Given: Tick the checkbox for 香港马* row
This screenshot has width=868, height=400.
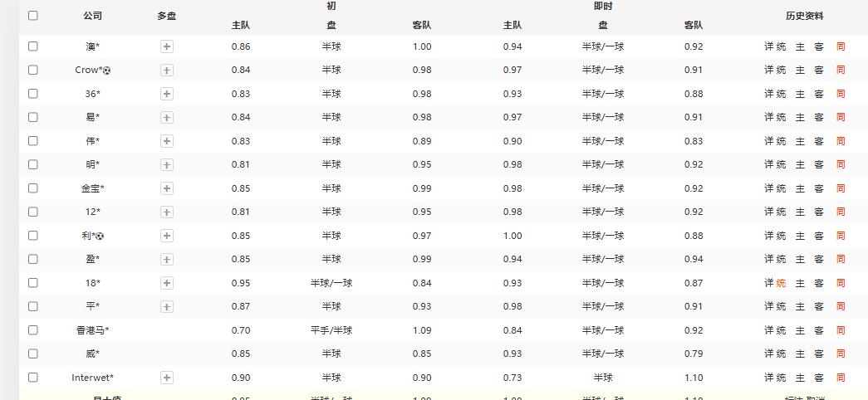Looking at the screenshot, I should 33,329.
